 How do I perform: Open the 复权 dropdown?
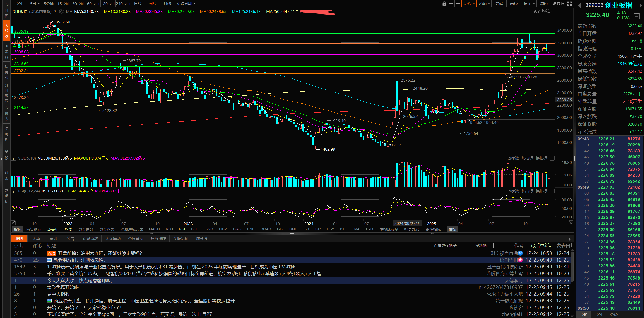tap(469, 4)
